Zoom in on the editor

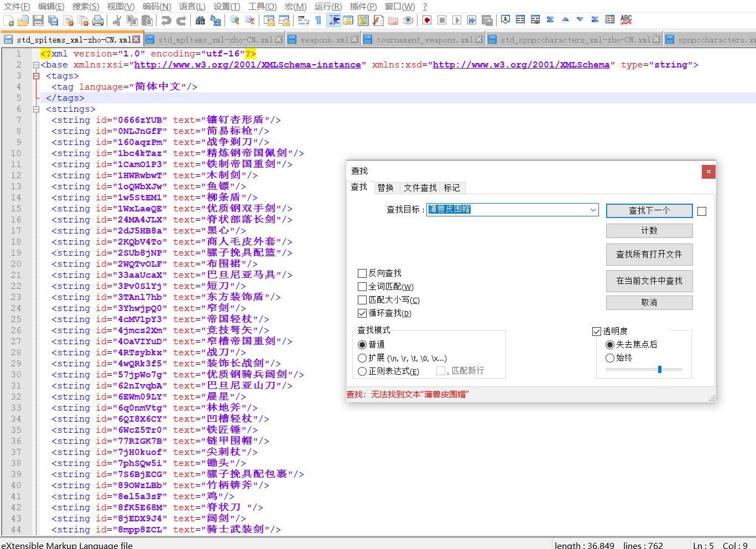[x=234, y=20]
